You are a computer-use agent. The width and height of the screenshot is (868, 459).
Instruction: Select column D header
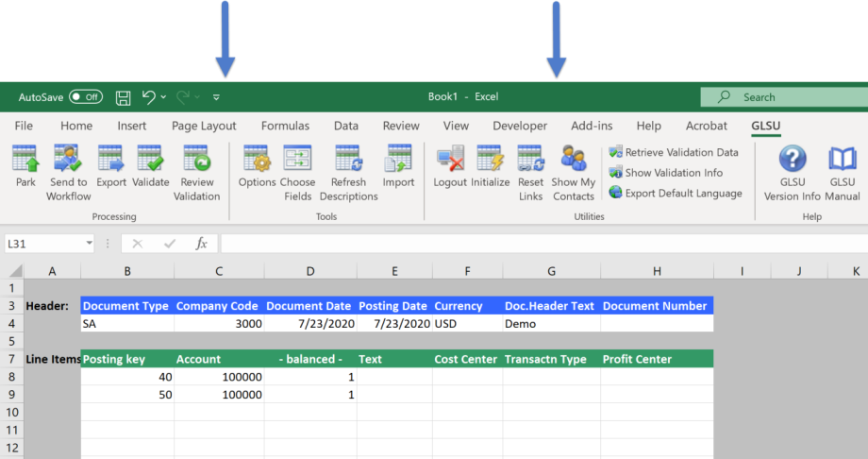click(310, 271)
